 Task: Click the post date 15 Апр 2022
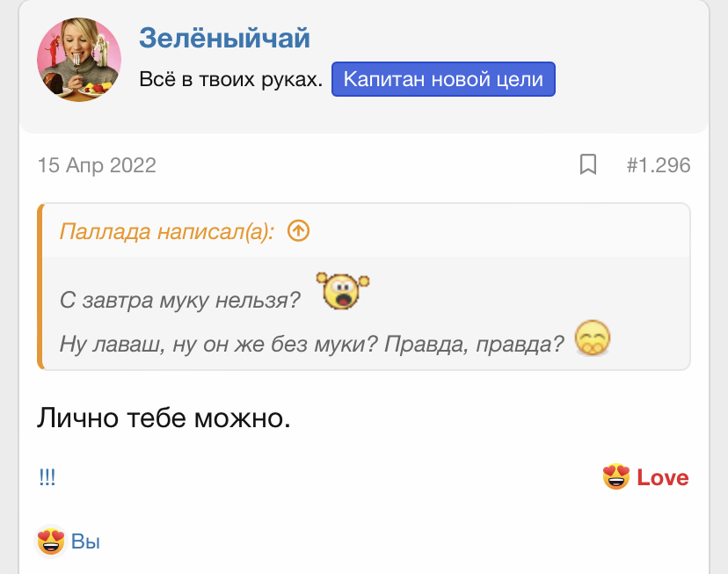click(x=97, y=164)
